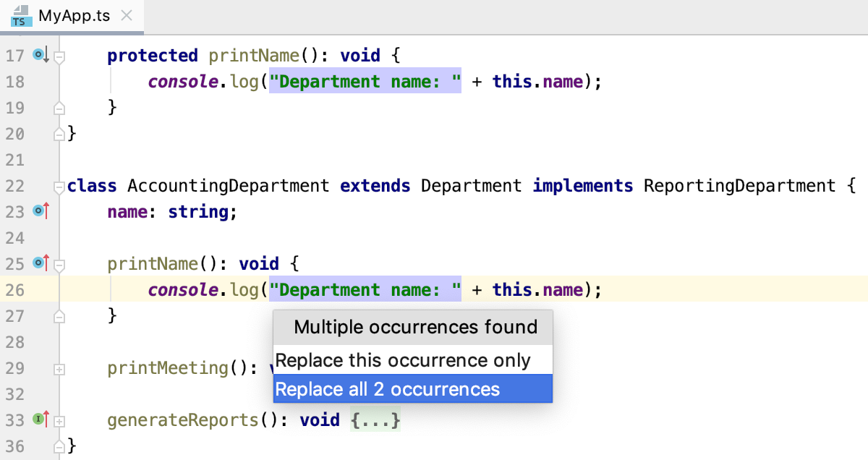Choose "Replace this occurrence only"
This screenshot has width=868, height=460.
(412, 359)
